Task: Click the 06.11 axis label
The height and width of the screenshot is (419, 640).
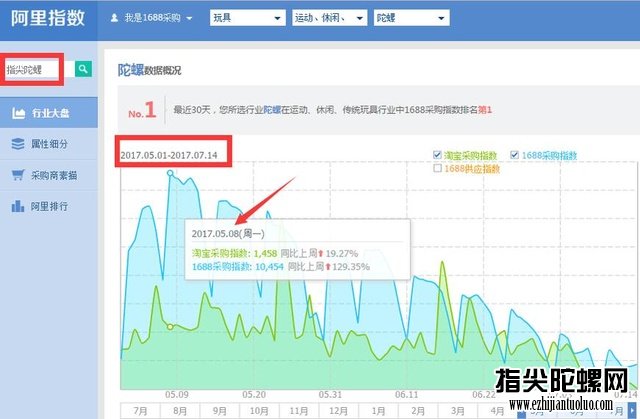Action: tap(407, 395)
